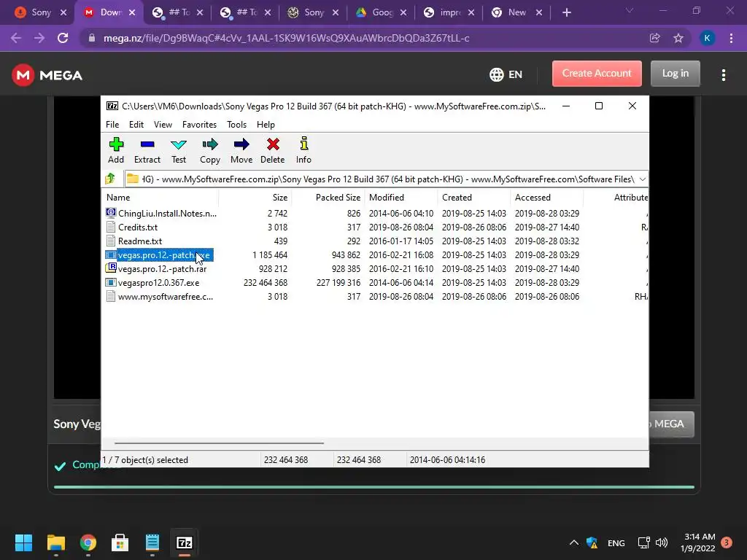Image resolution: width=747 pixels, height=560 pixels.
Task: Open the Notepad taskbar icon
Action: coord(152,542)
